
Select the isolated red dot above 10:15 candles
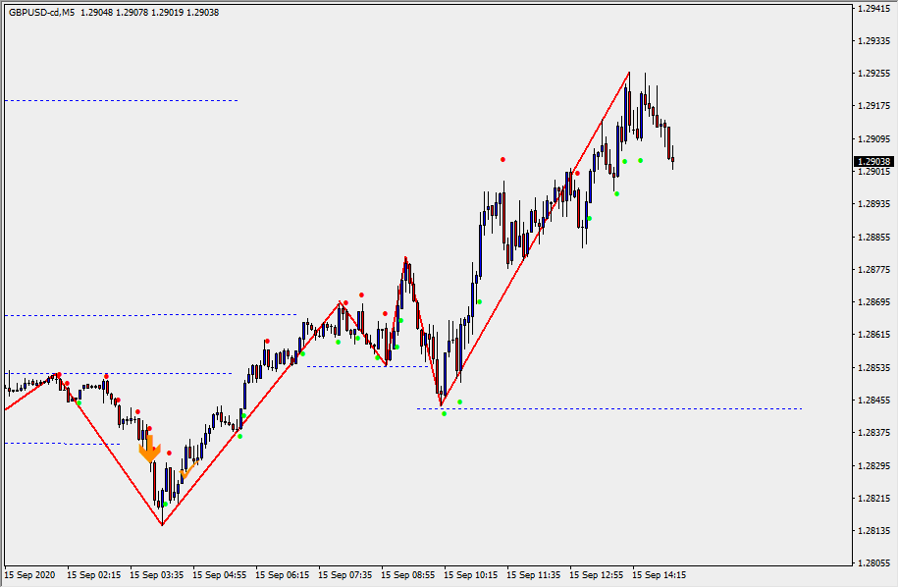pos(502,159)
